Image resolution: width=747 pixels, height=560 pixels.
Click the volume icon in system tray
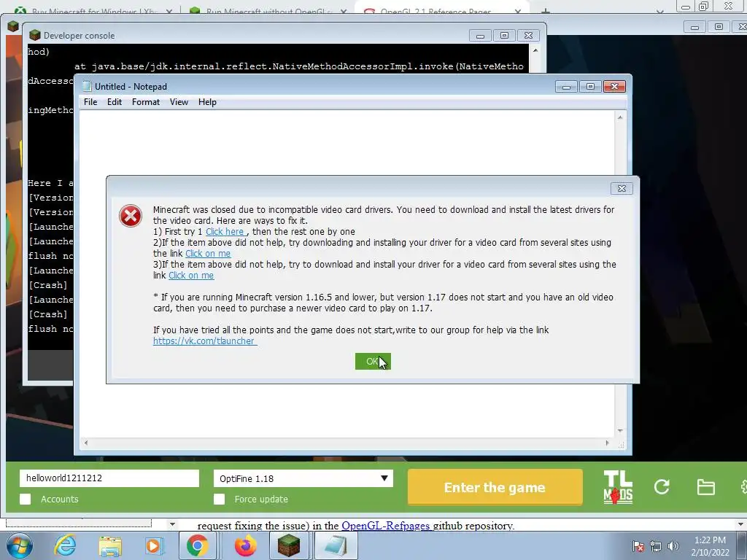pos(673,546)
